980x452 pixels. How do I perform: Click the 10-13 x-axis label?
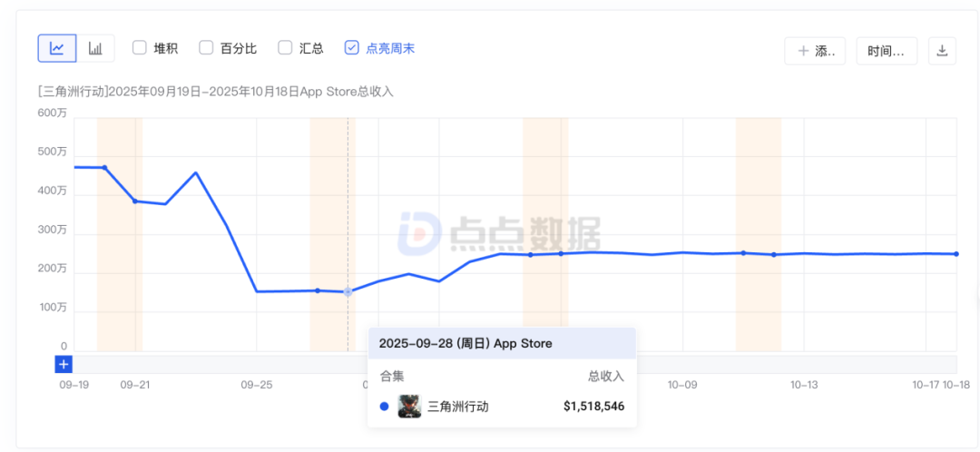pyautogui.click(x=804, y=385)
